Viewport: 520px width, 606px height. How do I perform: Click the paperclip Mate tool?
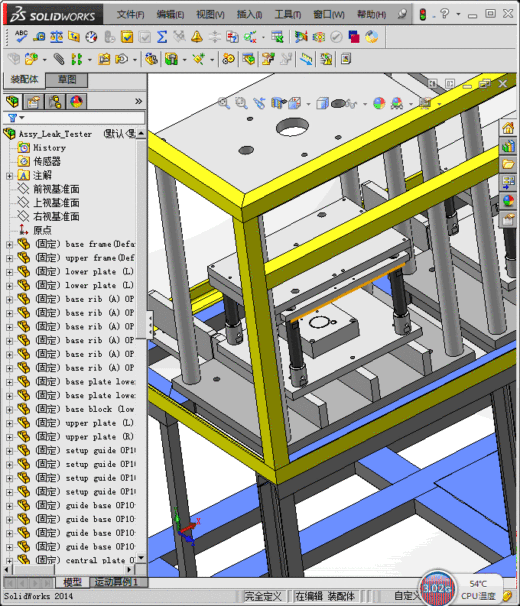click(58, 59)
